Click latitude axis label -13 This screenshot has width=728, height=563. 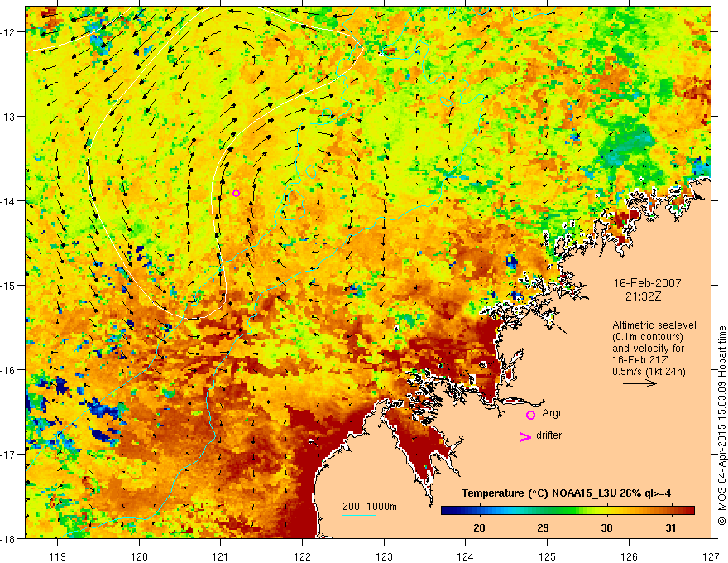[9, 117]
